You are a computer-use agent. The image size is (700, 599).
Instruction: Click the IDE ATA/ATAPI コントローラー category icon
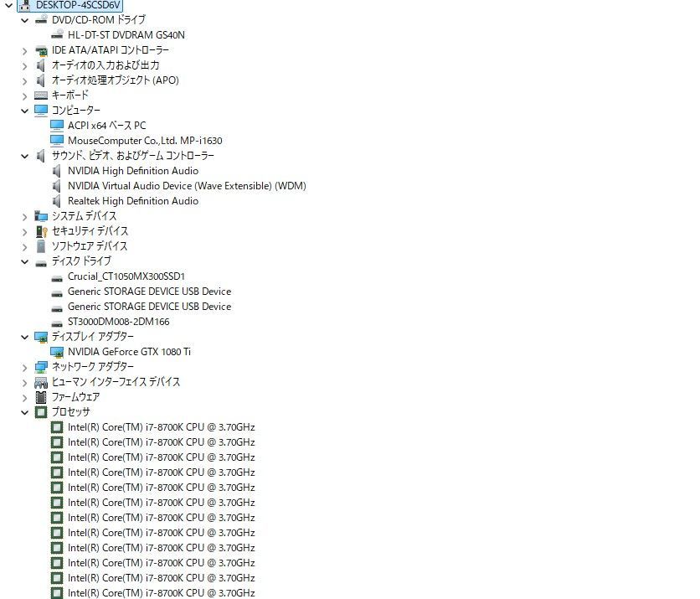coord(41,50)
